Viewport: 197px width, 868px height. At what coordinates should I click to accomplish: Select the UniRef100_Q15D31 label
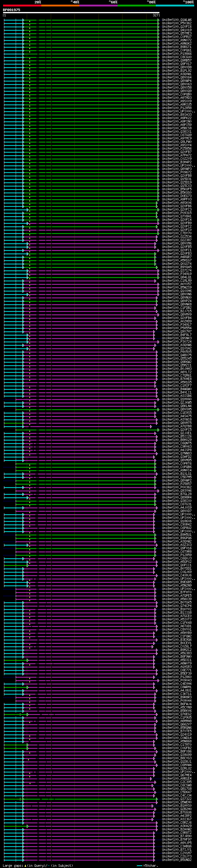(177, 179)
